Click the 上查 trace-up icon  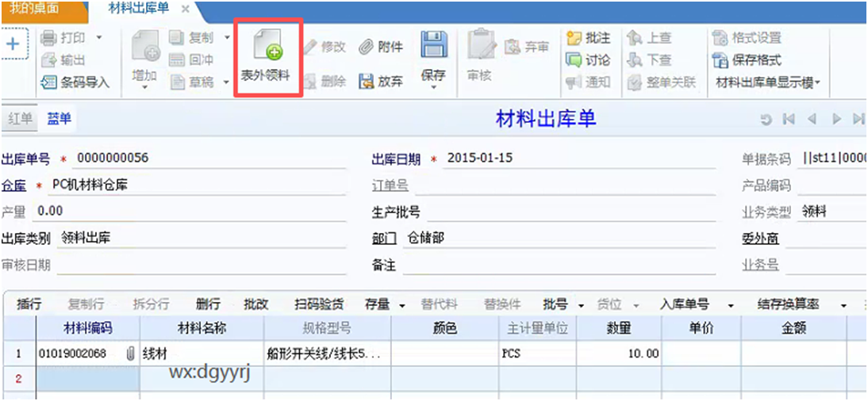click(x=635, y=37)
